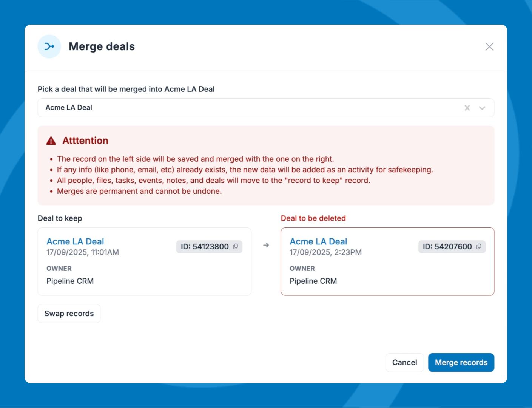Close the Merge deals dialog

click(x=489, y=46)
